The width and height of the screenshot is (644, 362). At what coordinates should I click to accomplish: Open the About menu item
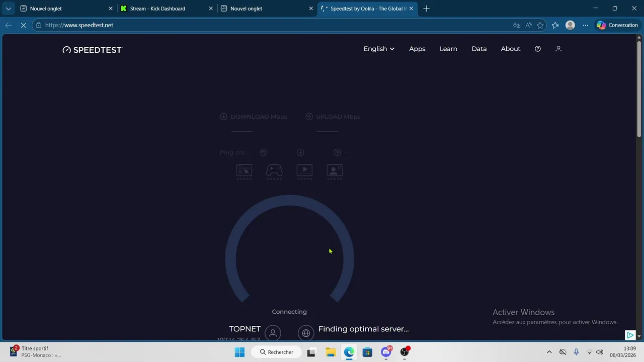511,49
